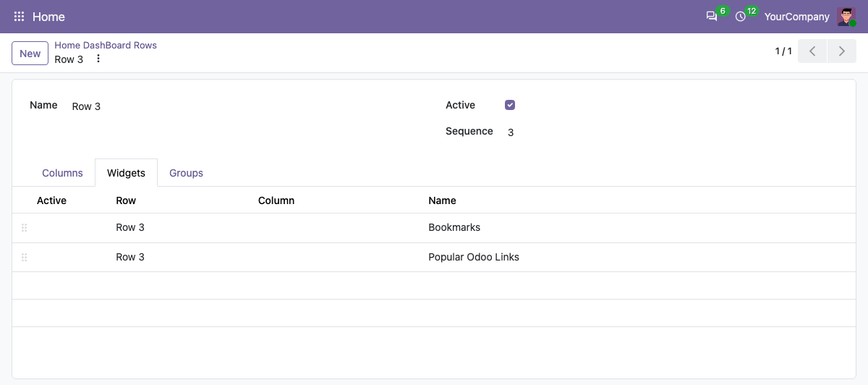Open the YourCompany company switcher
Image resolution: width=868 pixels, height=385 pixels.
796,17
